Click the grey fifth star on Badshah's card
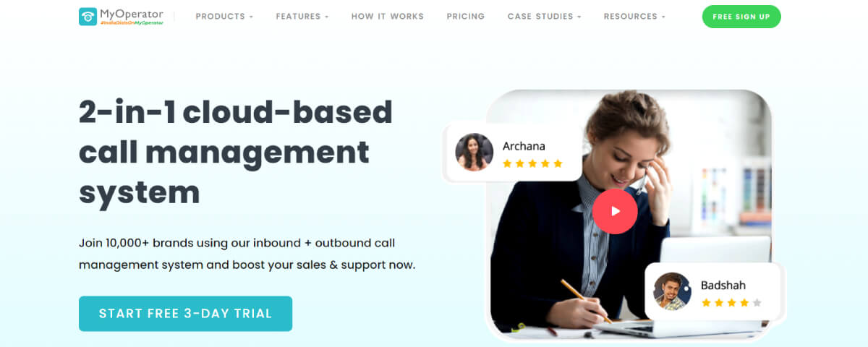The image size is (868, 347). click(757, 303)
